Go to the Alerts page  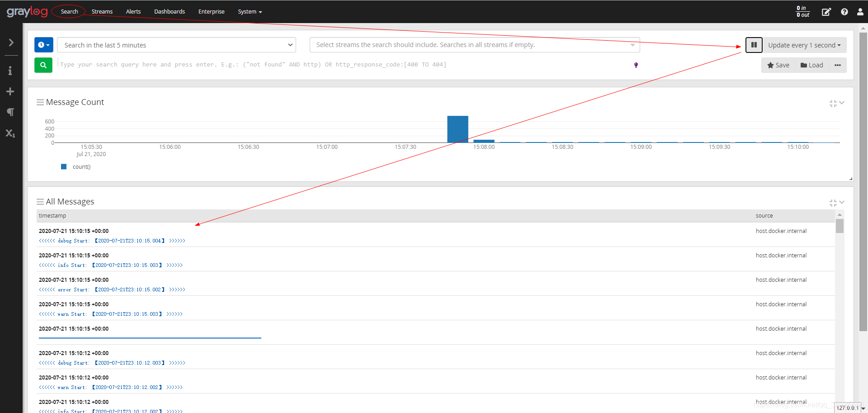(x=133, y=12)
